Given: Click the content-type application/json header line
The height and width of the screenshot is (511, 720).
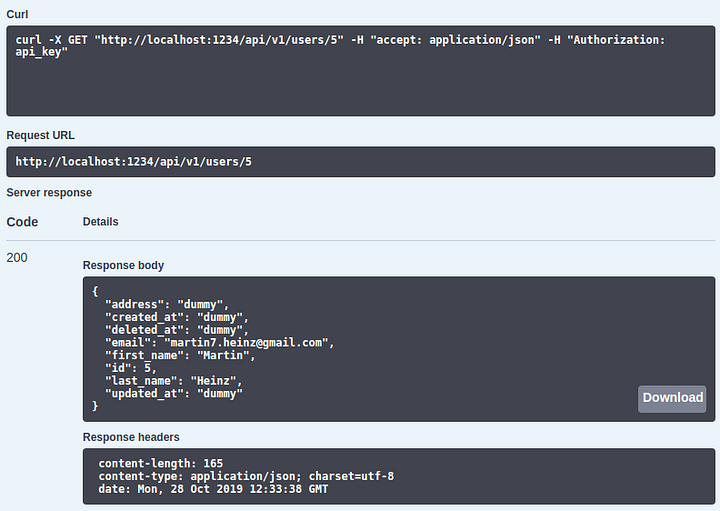Looking at the screenshot, I should pyautogui.click(x=246, y=476).
